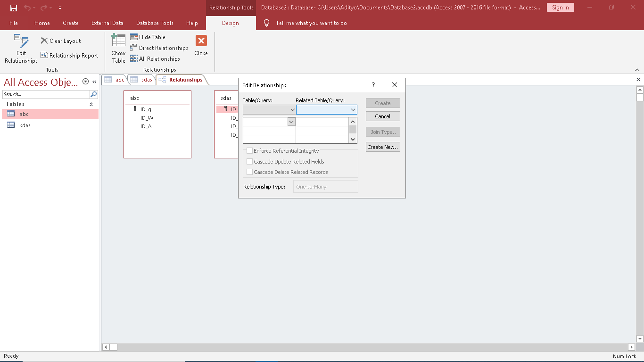644x362 pixels.
Task: Open the Database Tools ribbon tab
Action: point(155,23)
